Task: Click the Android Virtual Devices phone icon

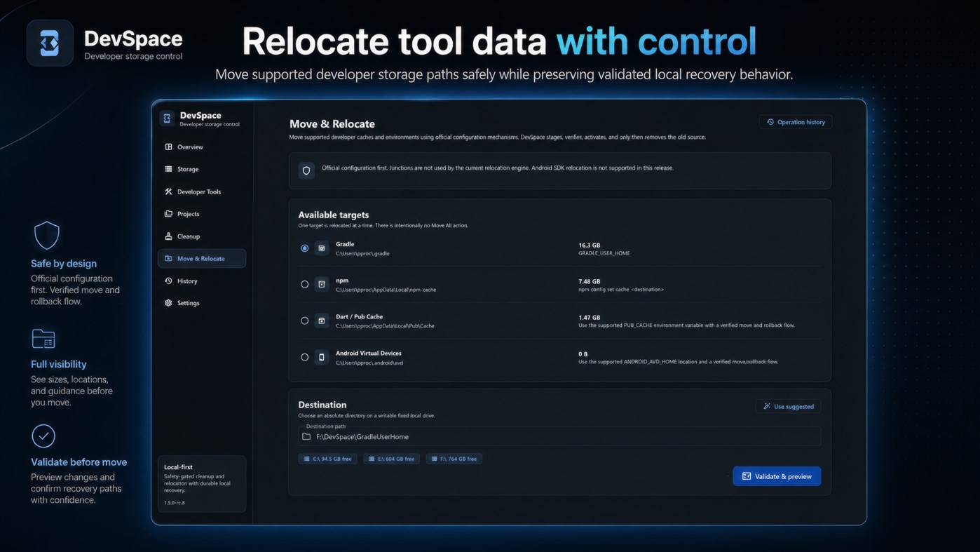Action: coord(322,357)
